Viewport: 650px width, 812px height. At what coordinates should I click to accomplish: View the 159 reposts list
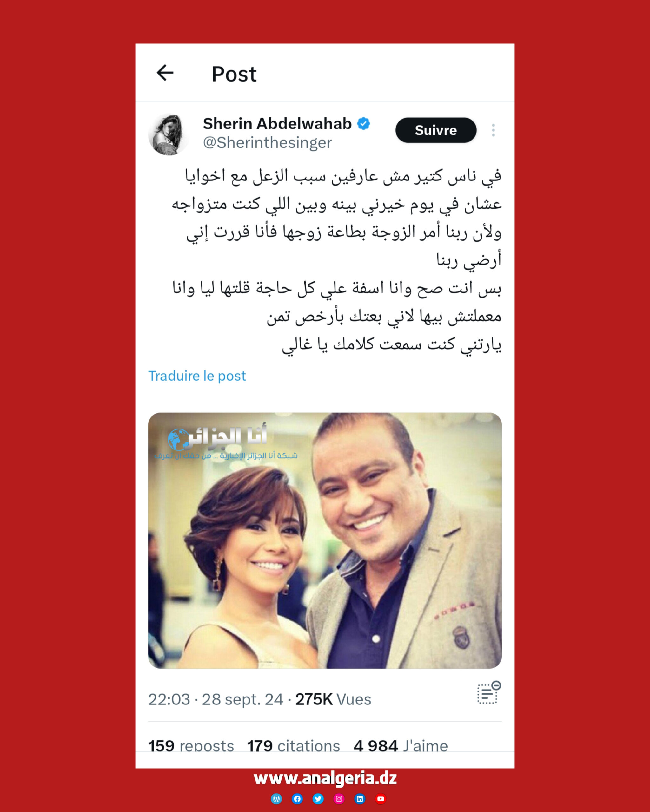tap(191, 746)
